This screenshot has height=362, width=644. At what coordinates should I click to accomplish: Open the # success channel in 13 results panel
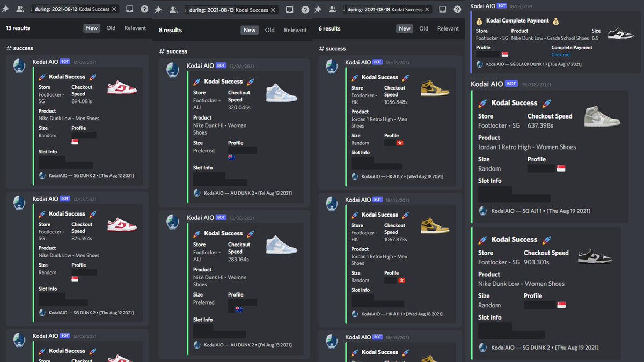pyautogui.click(x=20, y=48)
